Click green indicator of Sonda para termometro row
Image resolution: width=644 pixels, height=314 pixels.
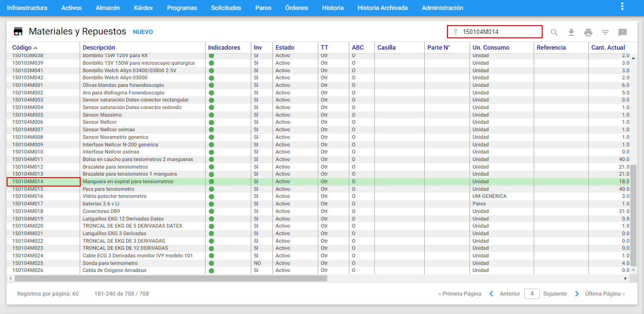point(211,263)
